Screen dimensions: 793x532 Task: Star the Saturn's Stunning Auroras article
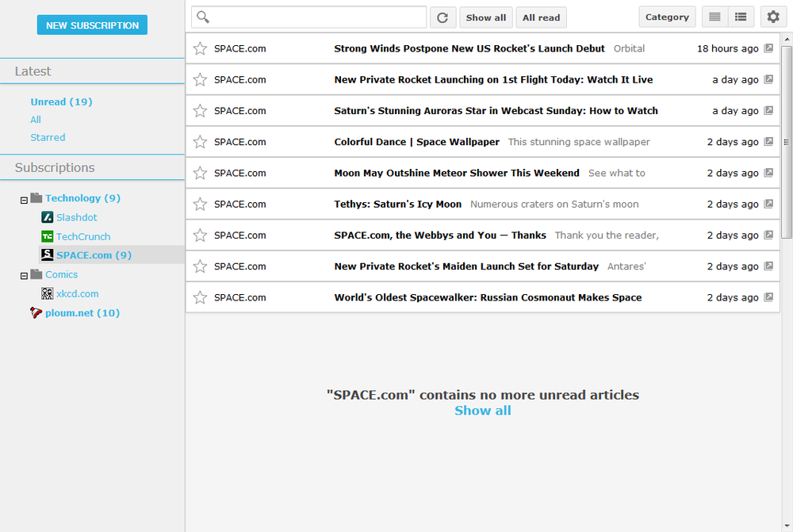(199, 110)
